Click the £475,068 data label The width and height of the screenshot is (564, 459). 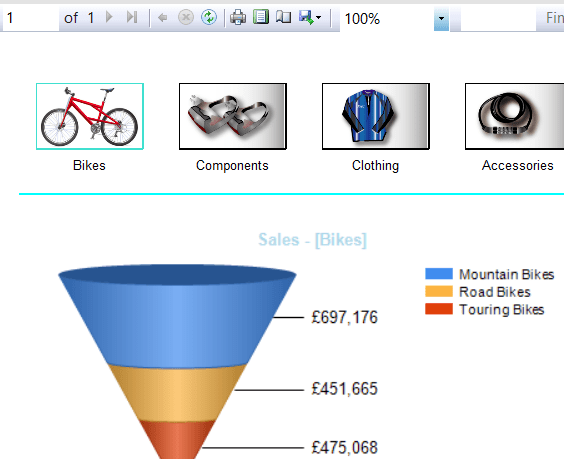pos(344,447)
